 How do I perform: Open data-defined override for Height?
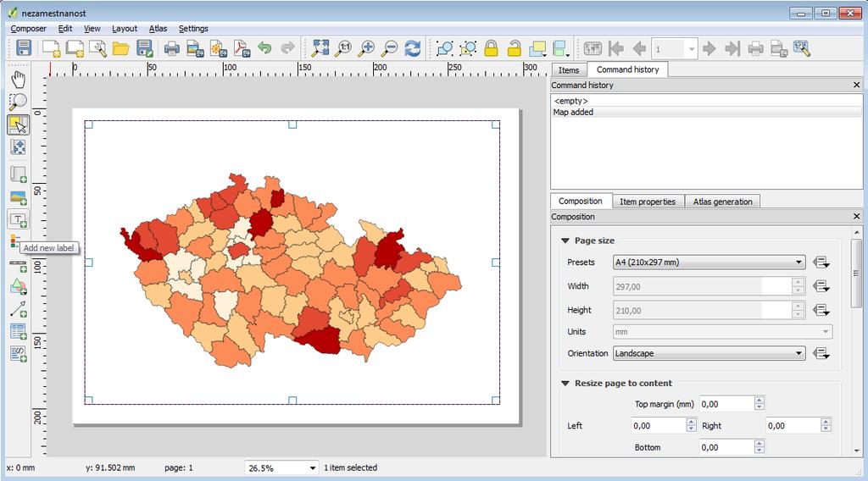point(821,310)
